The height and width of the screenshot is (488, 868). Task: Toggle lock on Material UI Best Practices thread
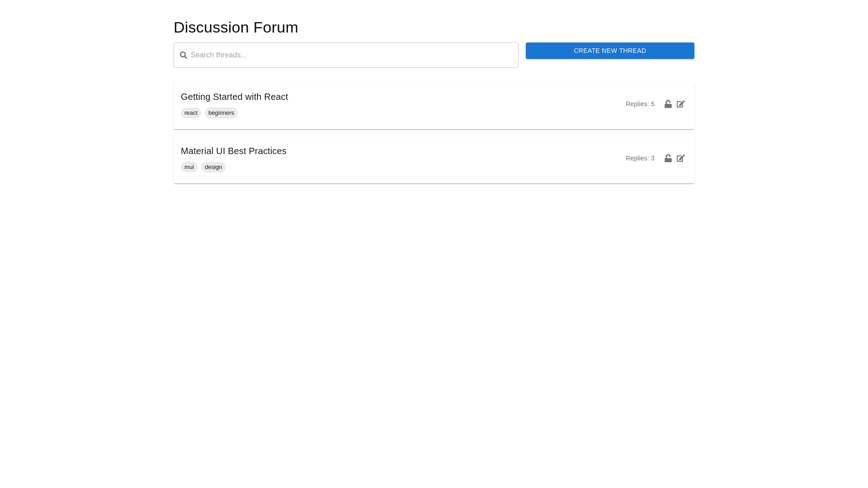(668, 158)
